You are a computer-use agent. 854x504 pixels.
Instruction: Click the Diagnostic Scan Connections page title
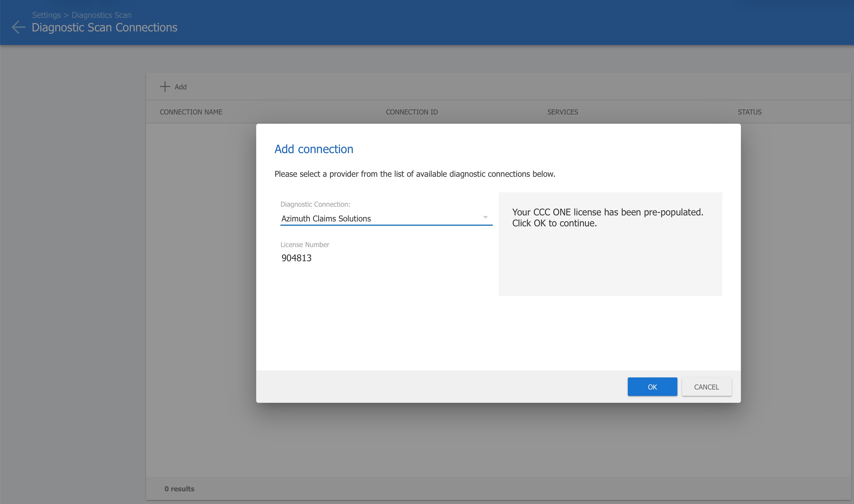coord(104,27)
